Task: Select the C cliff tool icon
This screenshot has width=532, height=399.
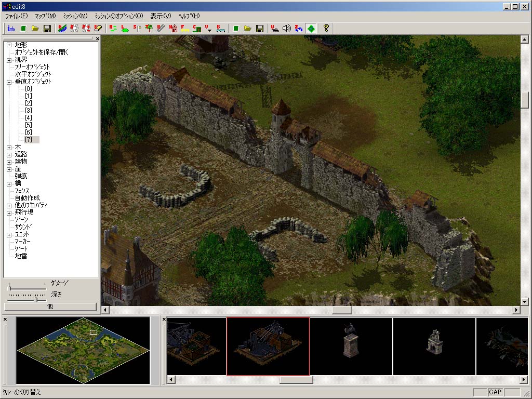Action: coord(197,29)
